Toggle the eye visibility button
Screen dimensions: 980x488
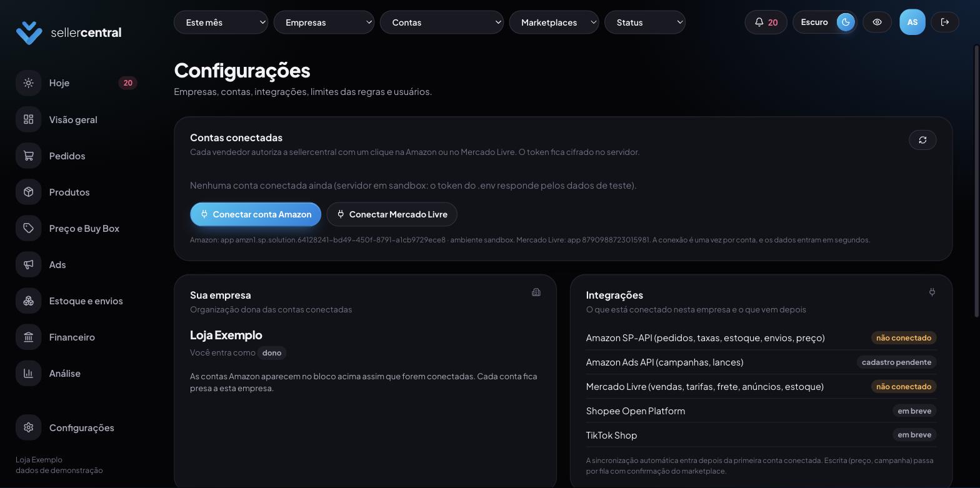point(877,22)
